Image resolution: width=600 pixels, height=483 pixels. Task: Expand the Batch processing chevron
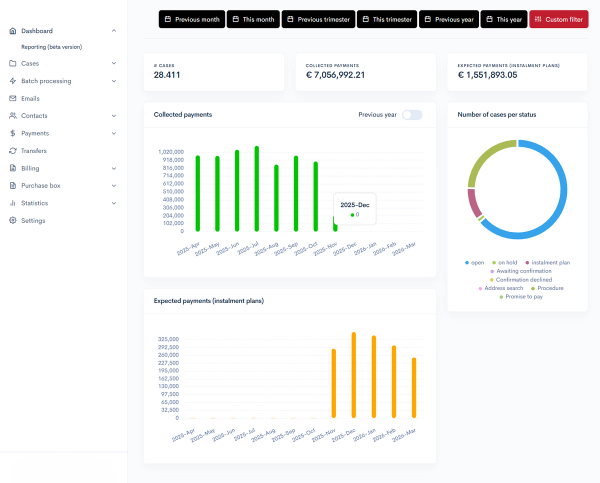coord(114,81)
